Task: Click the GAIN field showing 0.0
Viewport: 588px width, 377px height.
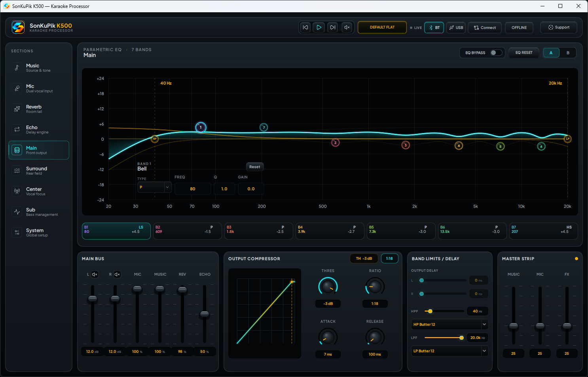Action: coord(251,189)
